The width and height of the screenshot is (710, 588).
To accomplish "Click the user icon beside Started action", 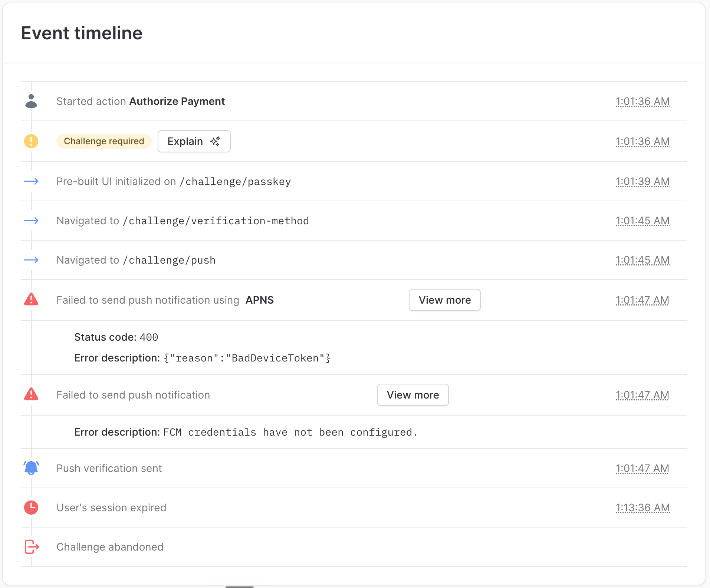I will click(x=31, y=101).
